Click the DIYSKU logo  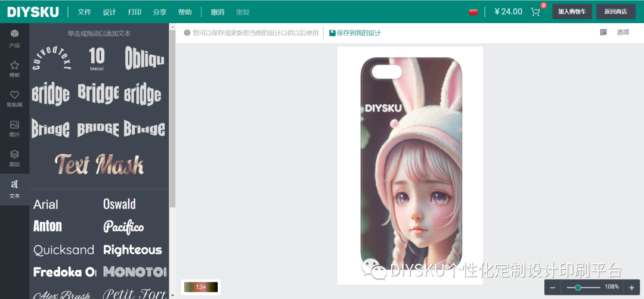pos(33,12)
